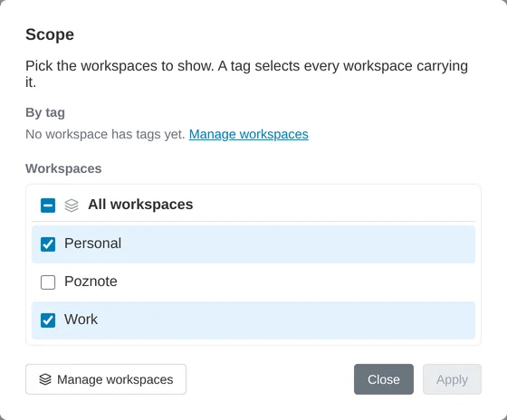Click the Workspaces section heading
Viewport: 507px width, 420px height.
click(63, 168)
